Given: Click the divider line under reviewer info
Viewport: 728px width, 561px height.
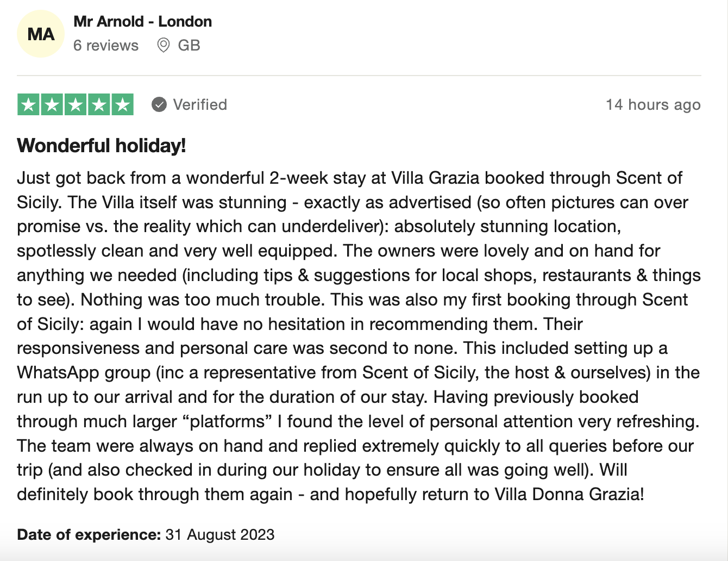Looking at the screenshot, I should pos(359,76).
